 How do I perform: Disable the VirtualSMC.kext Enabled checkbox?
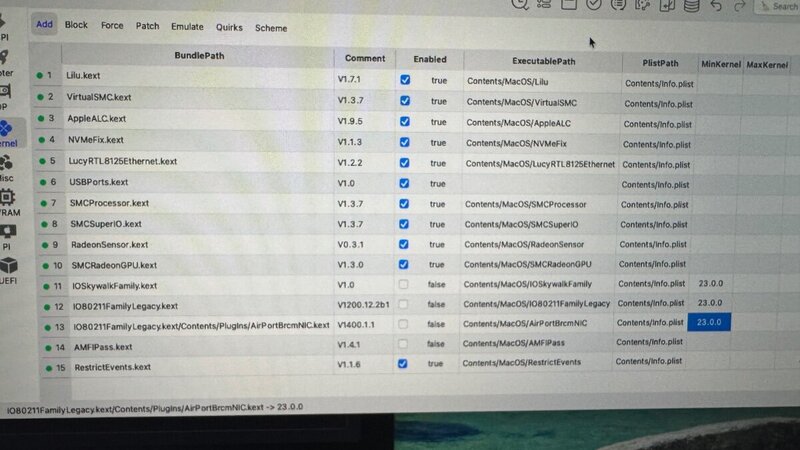tap(405, 101)
